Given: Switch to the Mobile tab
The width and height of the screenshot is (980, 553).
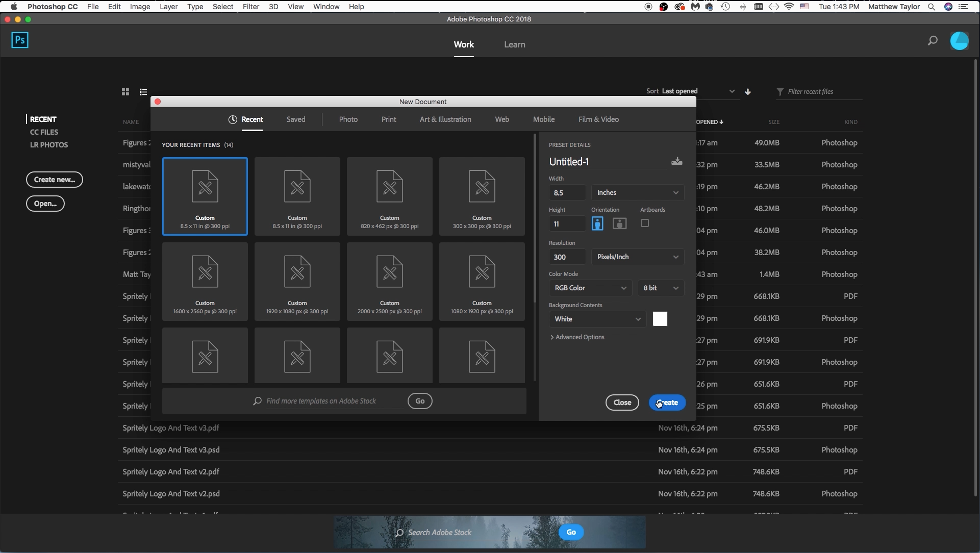Looking at the screenshot, I should click(544, 119).
